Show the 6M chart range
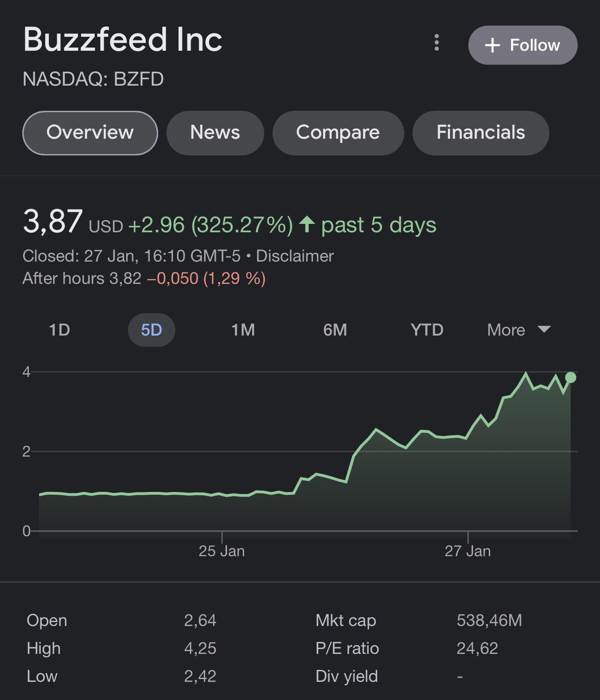The width and height of the screenshot is (600, 700). 335,330
